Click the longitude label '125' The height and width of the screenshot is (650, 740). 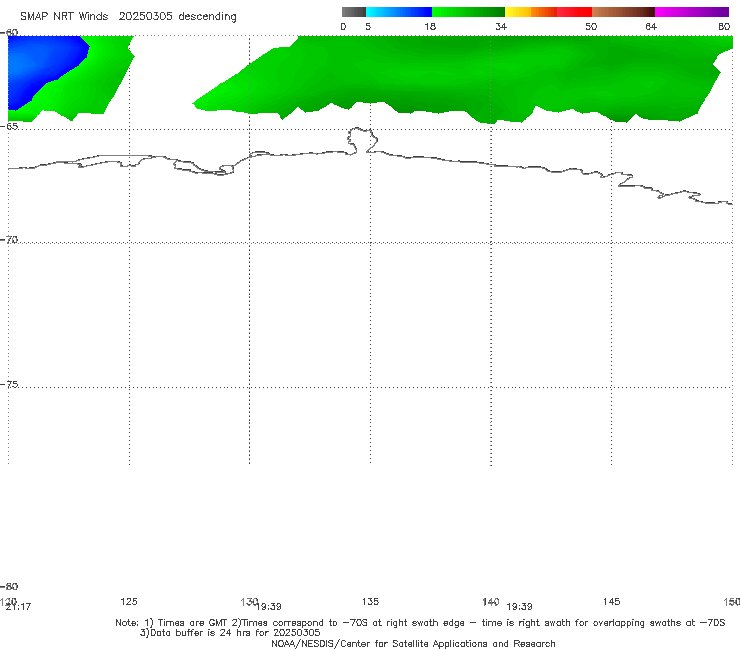point(129,601)
